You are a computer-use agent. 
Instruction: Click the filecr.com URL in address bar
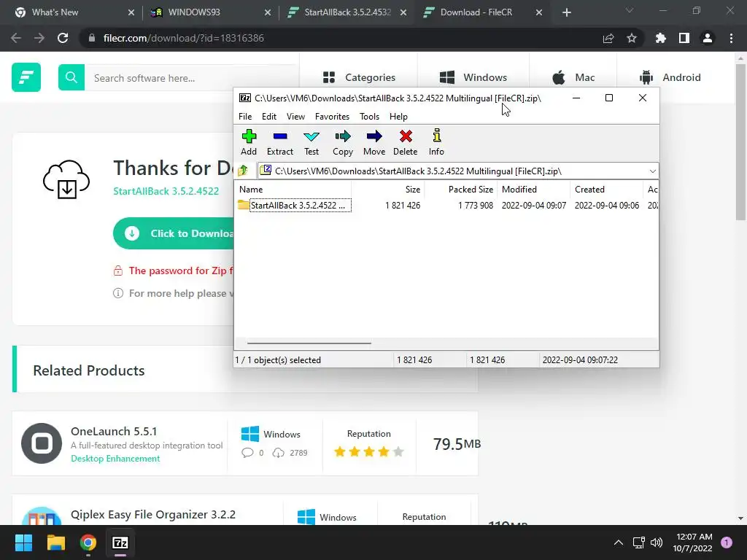183,38
